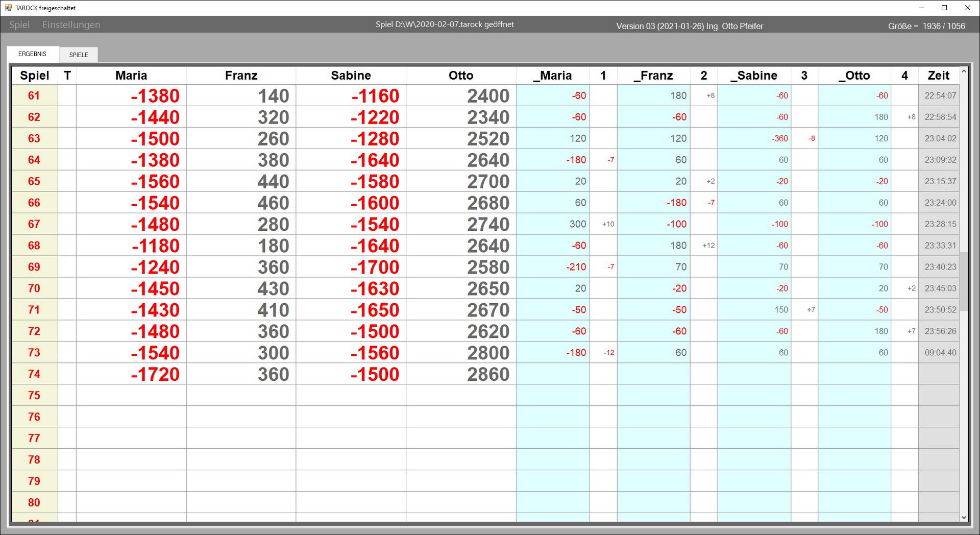
Task: Click the Maria column header
Action: tap(131, 76)
